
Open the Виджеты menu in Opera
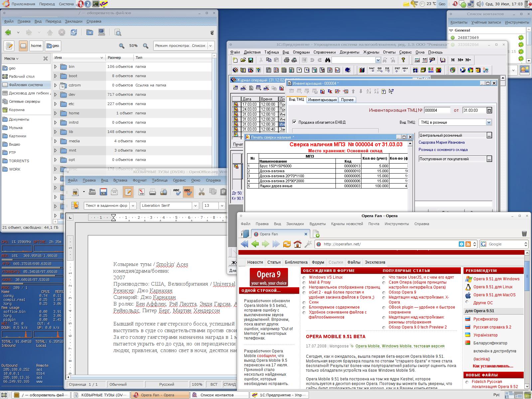318,224
